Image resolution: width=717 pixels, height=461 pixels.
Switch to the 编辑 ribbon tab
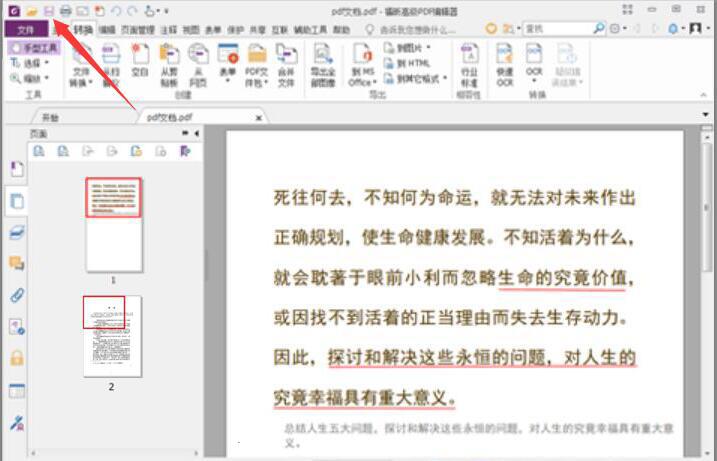(x=107, y=30)
